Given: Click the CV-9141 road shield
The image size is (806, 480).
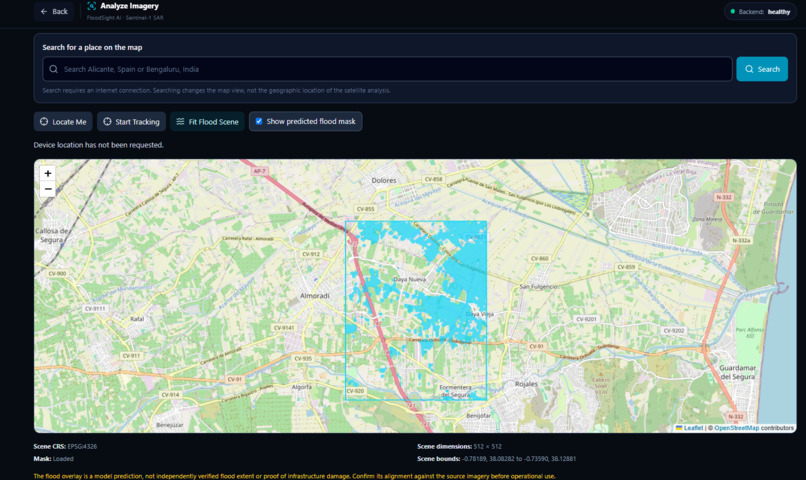Looking at the screenshot, I should coord(284,328).
